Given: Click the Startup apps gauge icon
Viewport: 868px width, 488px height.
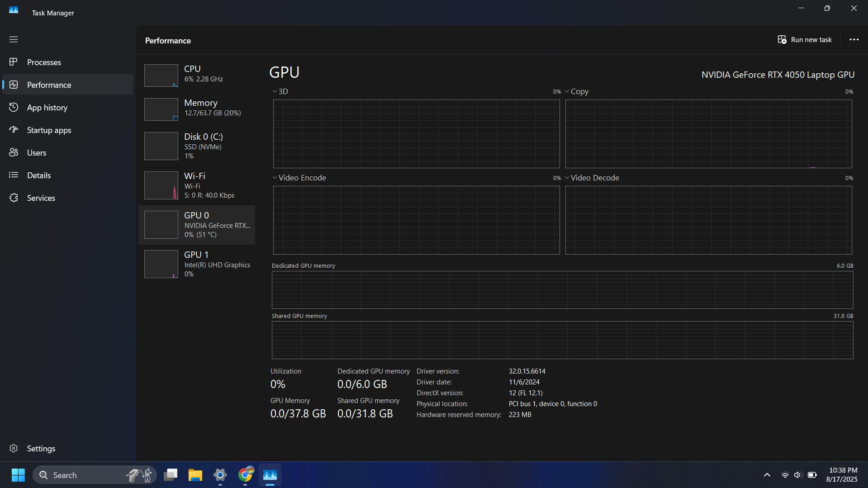Looking at the screenshot, I should pos(14,130).
